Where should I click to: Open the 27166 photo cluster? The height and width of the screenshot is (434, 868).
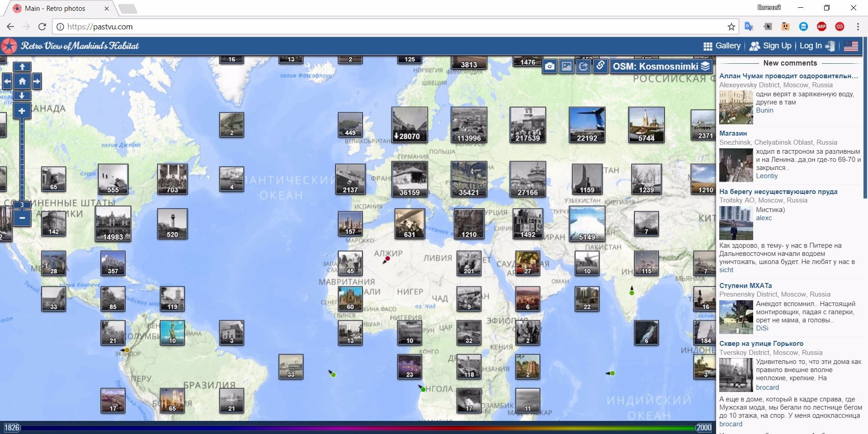coord(528,179)
